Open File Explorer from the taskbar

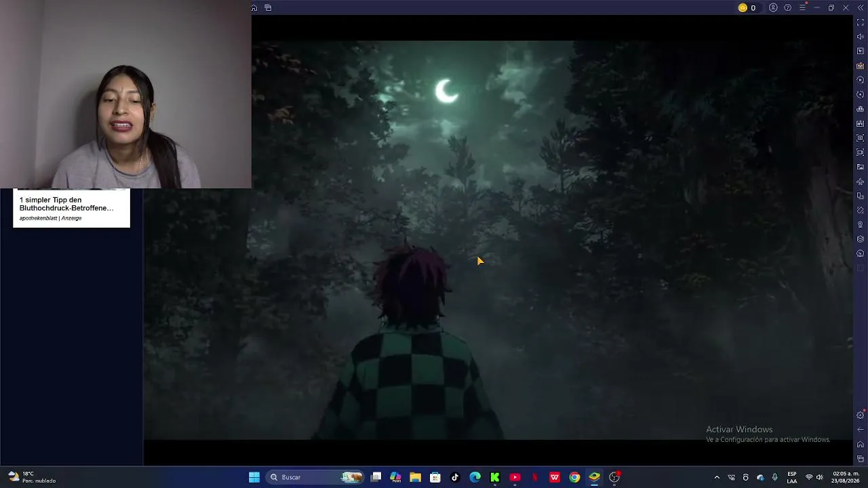[415, 477]
